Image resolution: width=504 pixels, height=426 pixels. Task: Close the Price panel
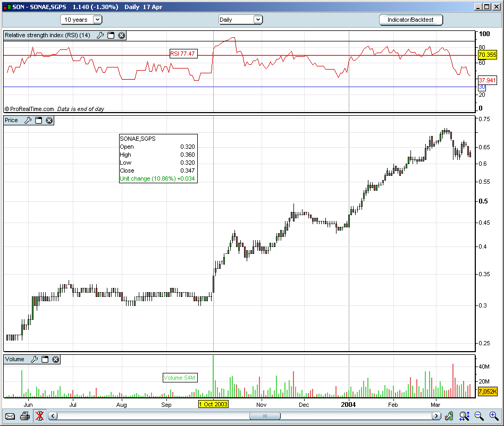click(49, 121)
